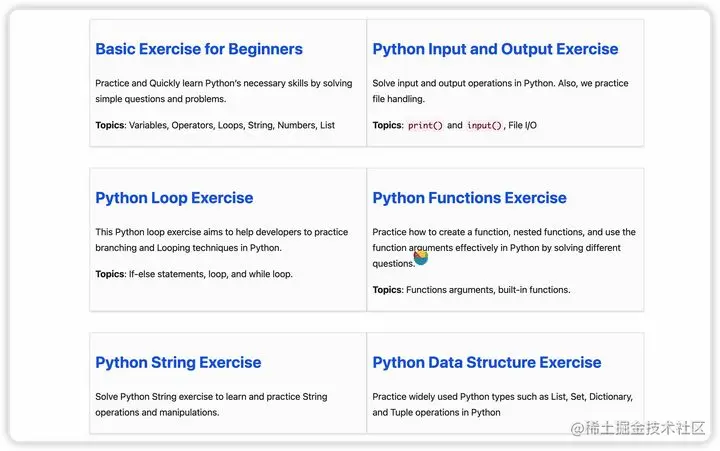Click the watermark text at bottom right
This screenshot has height=451, width=720.
(638, 428)
